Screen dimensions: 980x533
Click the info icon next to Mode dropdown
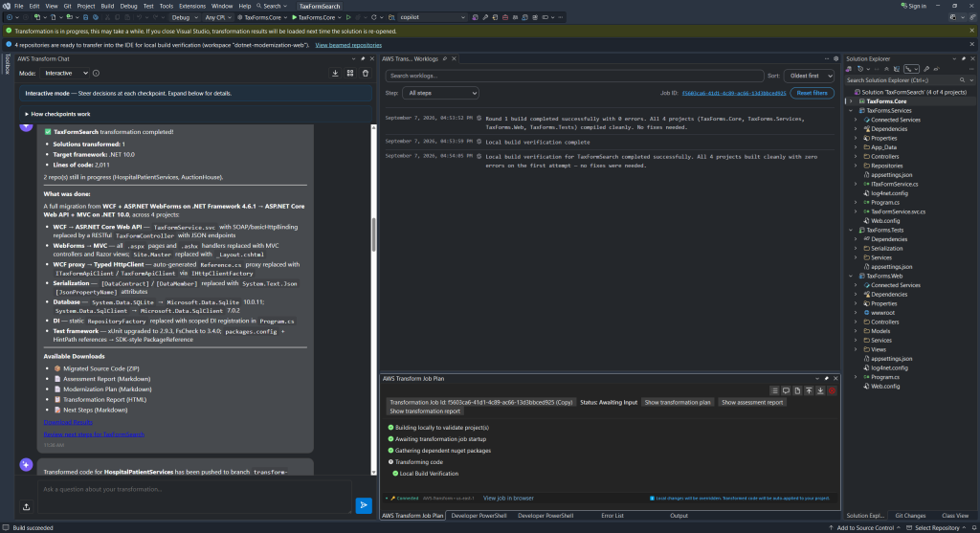(97, 73)
